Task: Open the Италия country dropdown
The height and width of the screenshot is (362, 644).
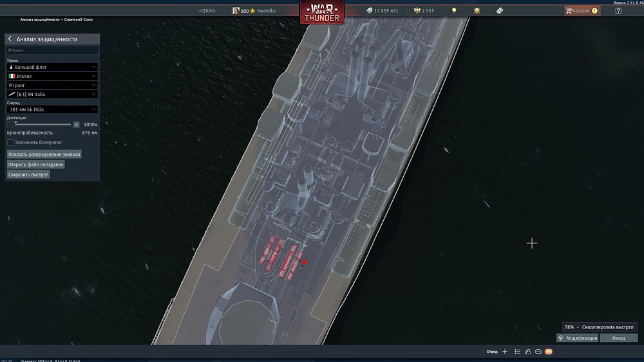Action: [52, 76]
